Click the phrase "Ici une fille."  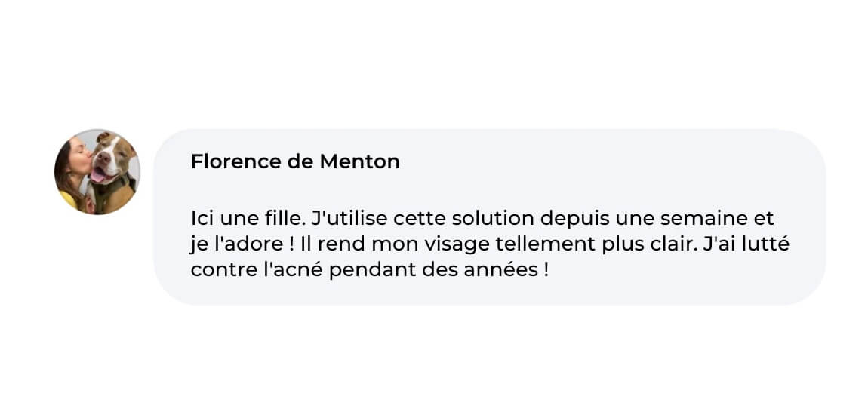click(248, 219)
